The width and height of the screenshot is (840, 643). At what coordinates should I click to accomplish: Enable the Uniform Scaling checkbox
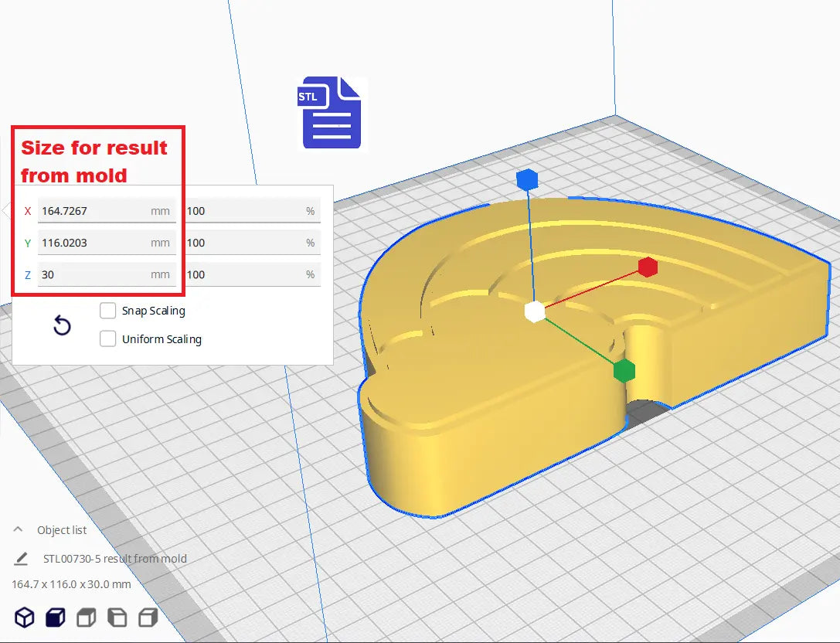pyautogui.click(x=109, y=339)
